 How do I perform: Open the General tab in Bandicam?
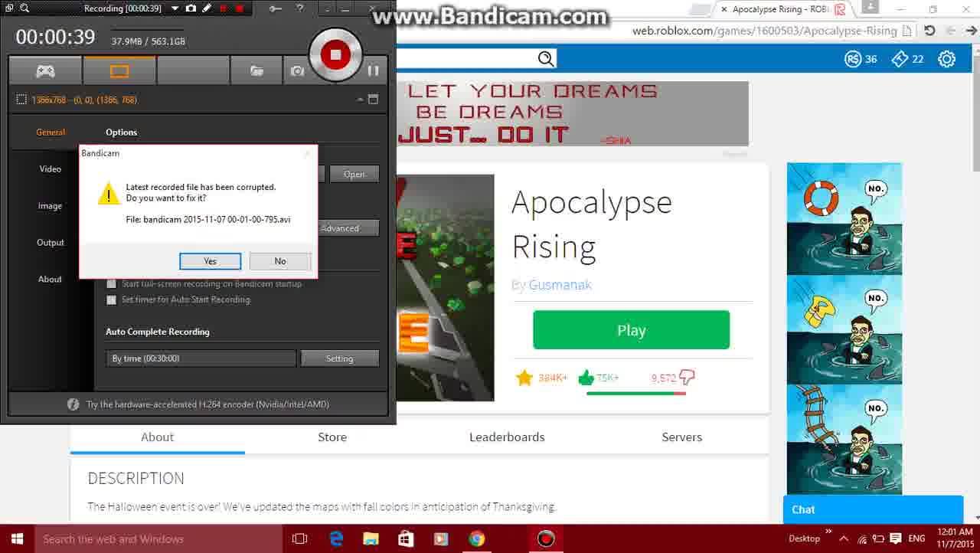click(x=51, y=132)
